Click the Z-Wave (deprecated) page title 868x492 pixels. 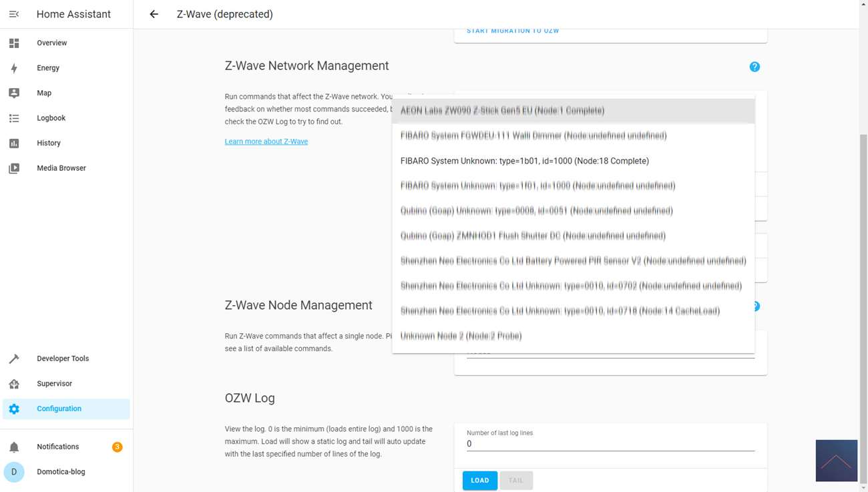tap(225, 14)
